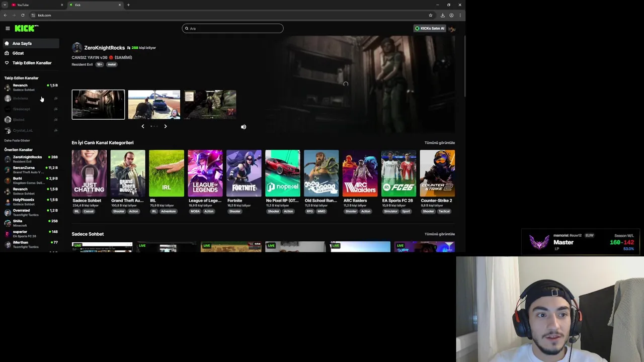
Task: Select the third featured stream thumbnail
Action: (x=210, y=105)
